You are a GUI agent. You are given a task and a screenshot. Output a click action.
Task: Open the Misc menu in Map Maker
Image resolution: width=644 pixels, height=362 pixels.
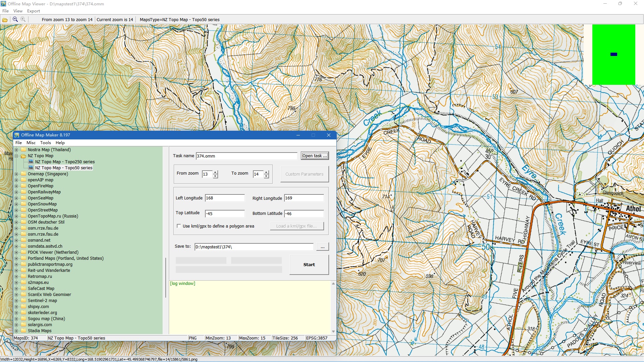pos(31,142)
